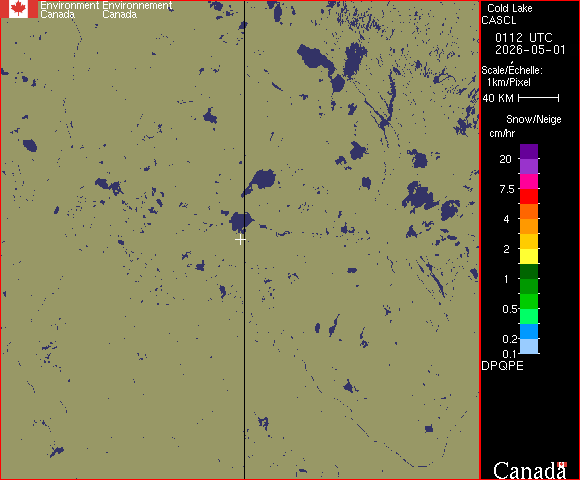Click the small flag above Canada wordmark
580x480 pixels.
(562, 464)
